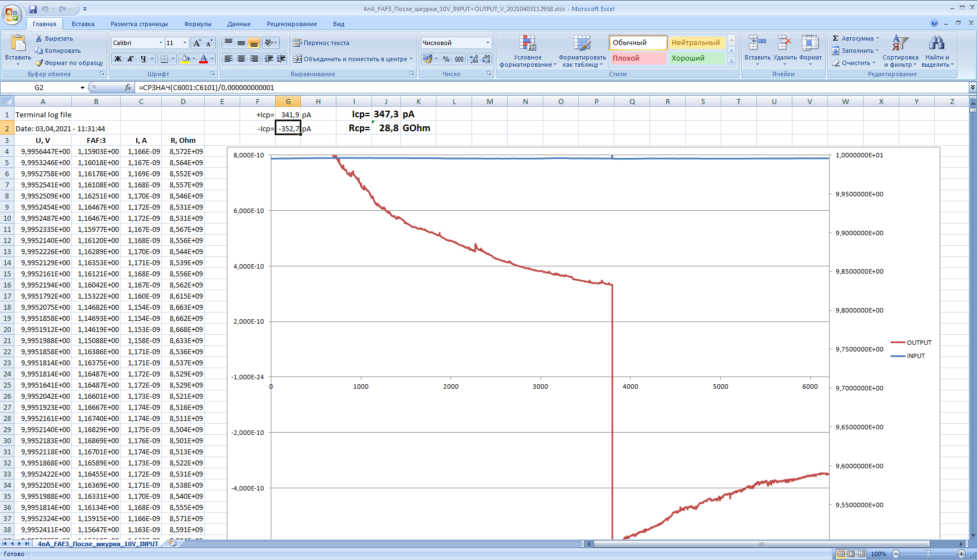Increase font size with the large A button
The image size is (977, 560).
point(197,43)
